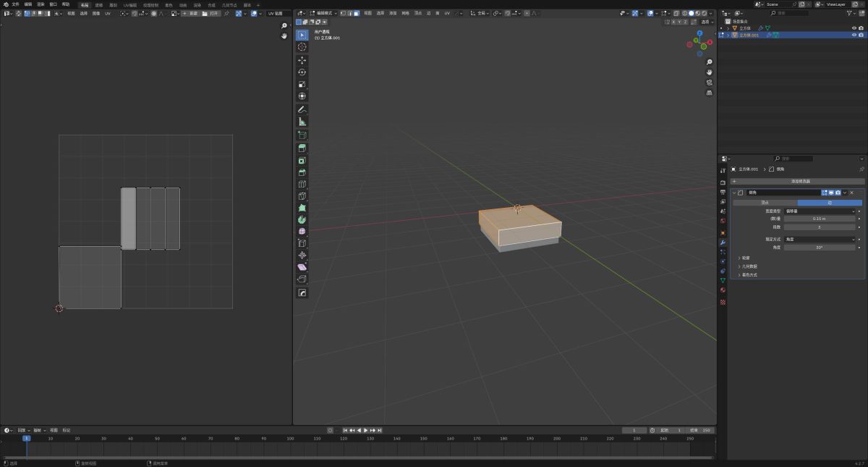Hide 立方体.001 using its eye icon
Image resolution: width=868 pixels, height=467 pixels.
854,35
